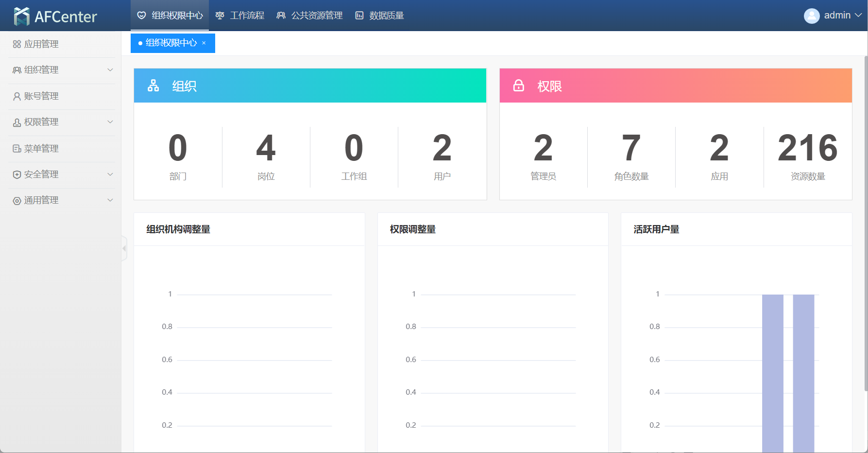Click the lock icon in 权限 header
Viewport: 868px width, 453px height.
519,86
